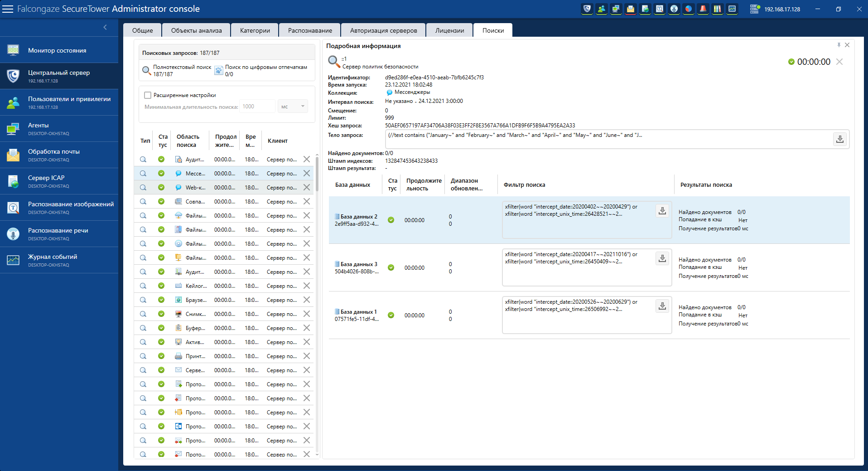Download filter for База данных 2
Image resolution: width=868 pixels, height=471 pixels.
pyautogui.click(x=662, y=211)
